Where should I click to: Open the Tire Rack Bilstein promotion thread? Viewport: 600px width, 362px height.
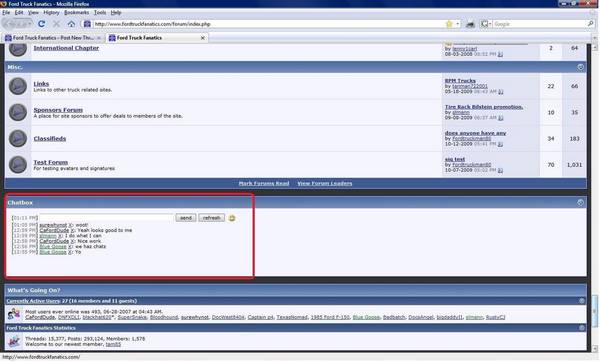click(x=484, y=107)
